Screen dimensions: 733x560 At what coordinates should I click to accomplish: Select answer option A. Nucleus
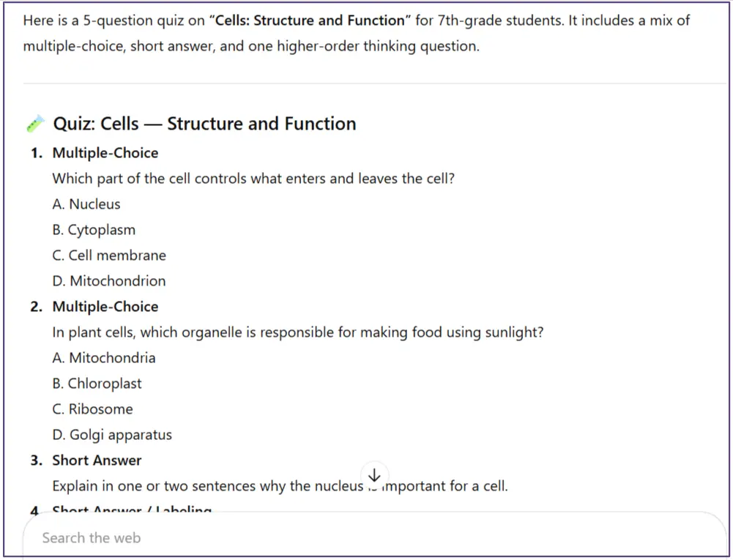point(86,204)
